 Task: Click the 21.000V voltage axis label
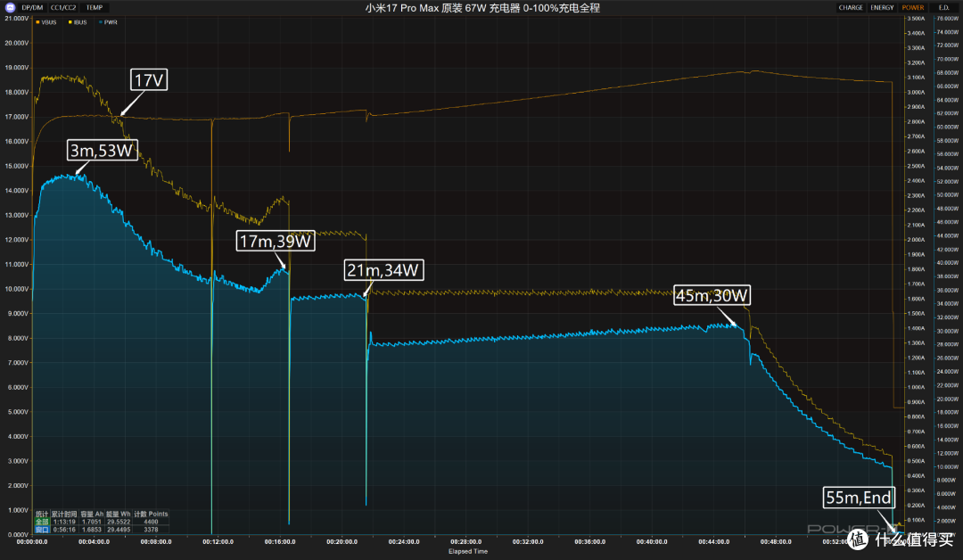click(x=17, y=19)
